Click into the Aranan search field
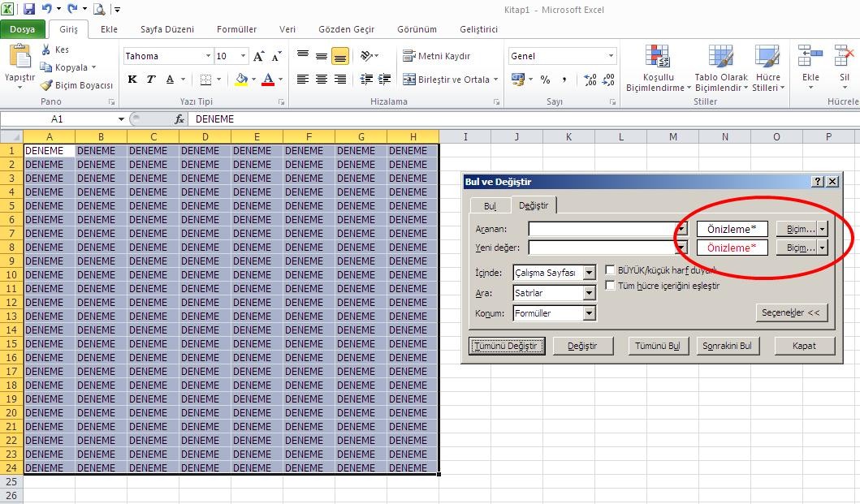 click(x=601, y=230)
